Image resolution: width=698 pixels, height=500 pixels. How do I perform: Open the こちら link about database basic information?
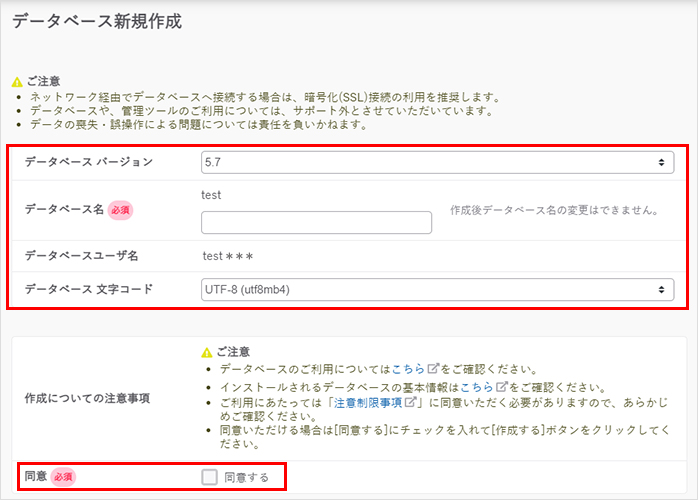tap(479, 388)
